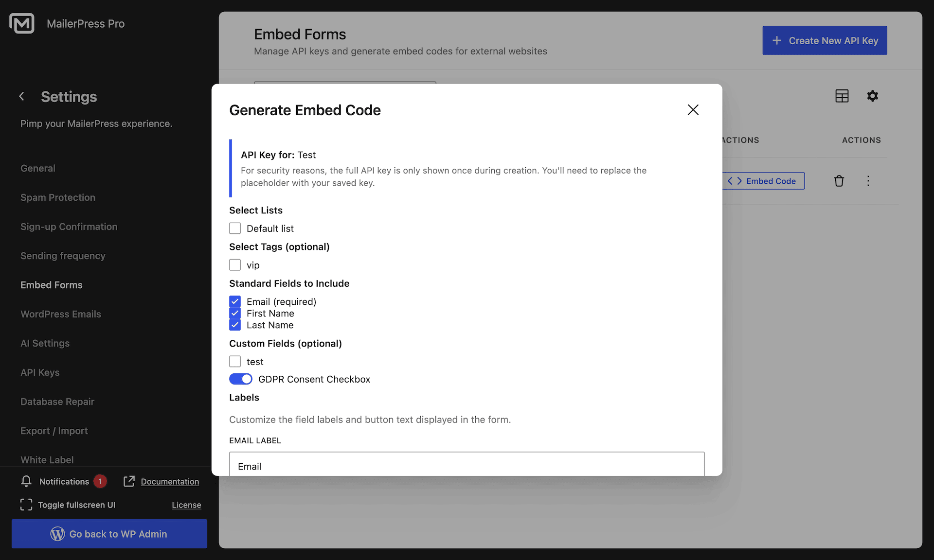The height and width of the screenshot is (560, 934).
Task: Click the MailerPress logo icon
Action: tap(22, 23)
